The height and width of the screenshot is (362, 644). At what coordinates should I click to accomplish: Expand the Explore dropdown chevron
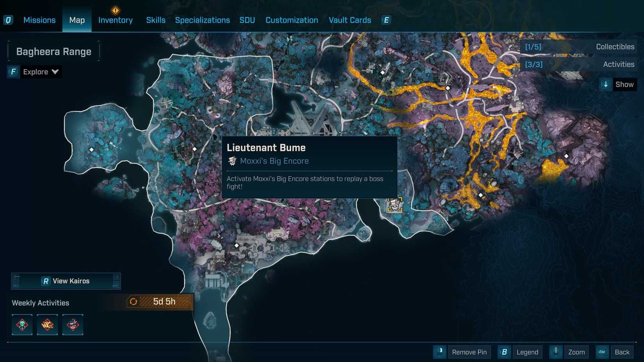pos(55,72)
